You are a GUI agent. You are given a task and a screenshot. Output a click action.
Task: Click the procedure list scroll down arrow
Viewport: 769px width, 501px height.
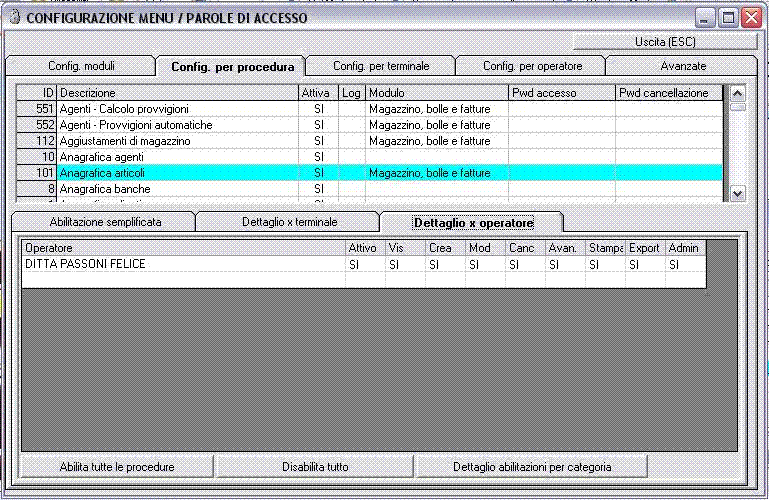(738, 193)
